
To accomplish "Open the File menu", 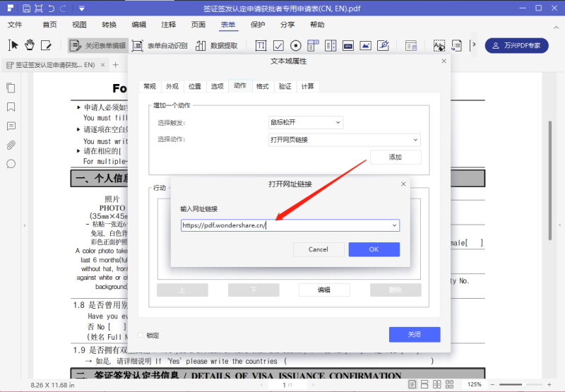I will [15, 25].
